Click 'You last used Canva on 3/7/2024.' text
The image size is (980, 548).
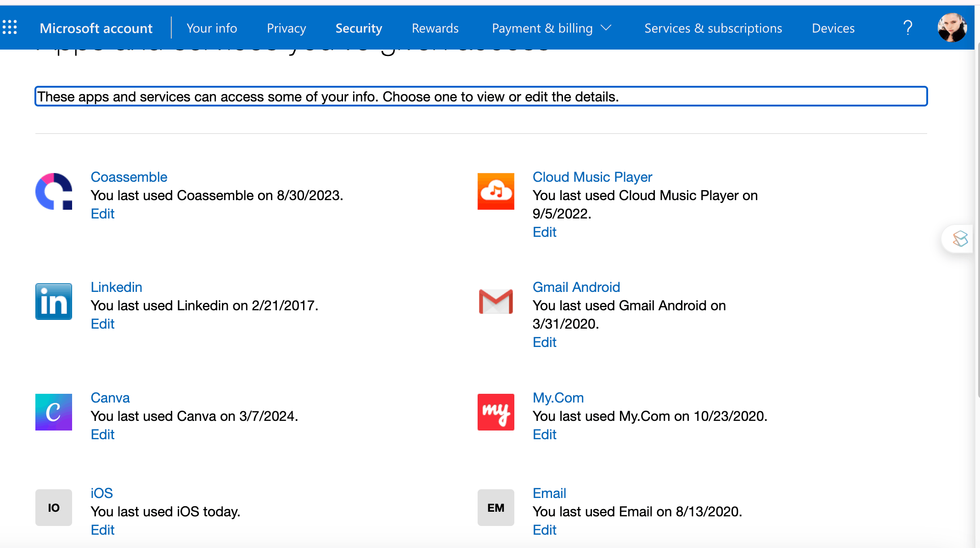(x=194, y=416)
